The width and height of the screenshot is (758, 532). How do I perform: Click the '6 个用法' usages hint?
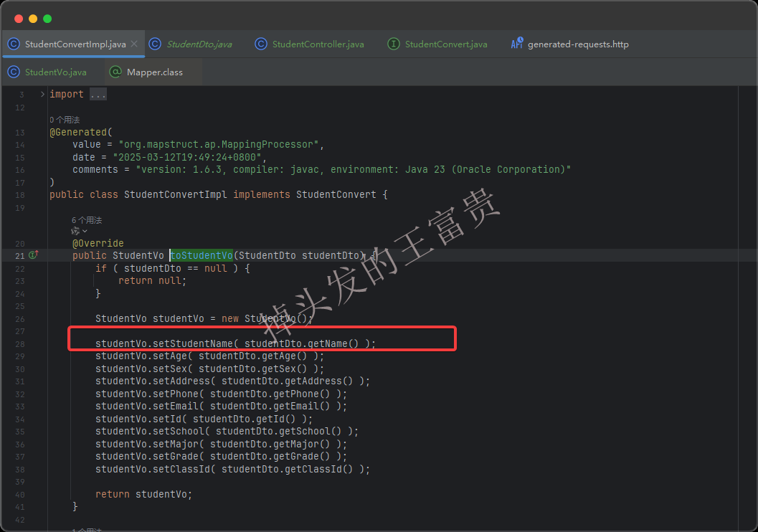pyautogui.click(x=87, y=220)
